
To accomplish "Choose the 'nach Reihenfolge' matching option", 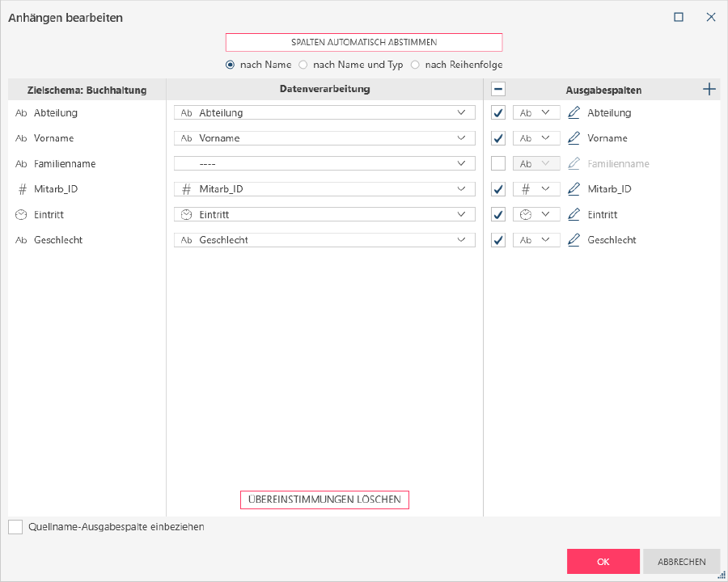I will [x=416, y=65].
